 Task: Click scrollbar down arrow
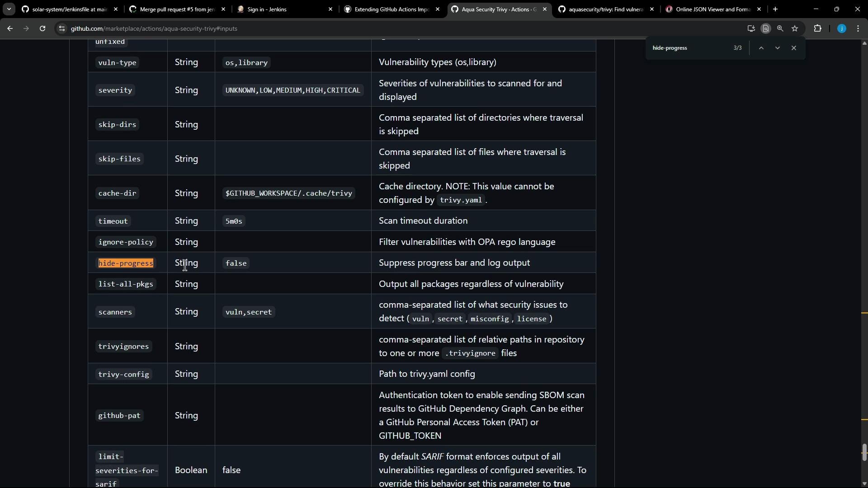click(x=864, y=484)
